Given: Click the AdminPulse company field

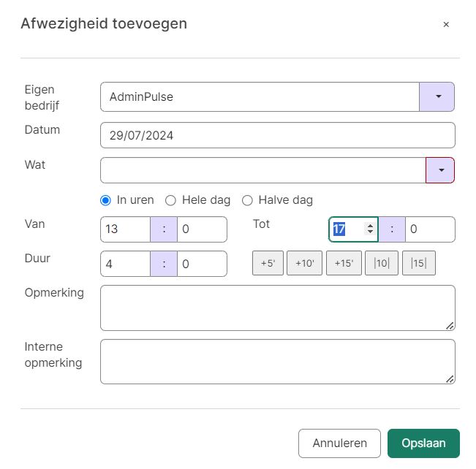Looking at the screenshot, I should [260, 96].
